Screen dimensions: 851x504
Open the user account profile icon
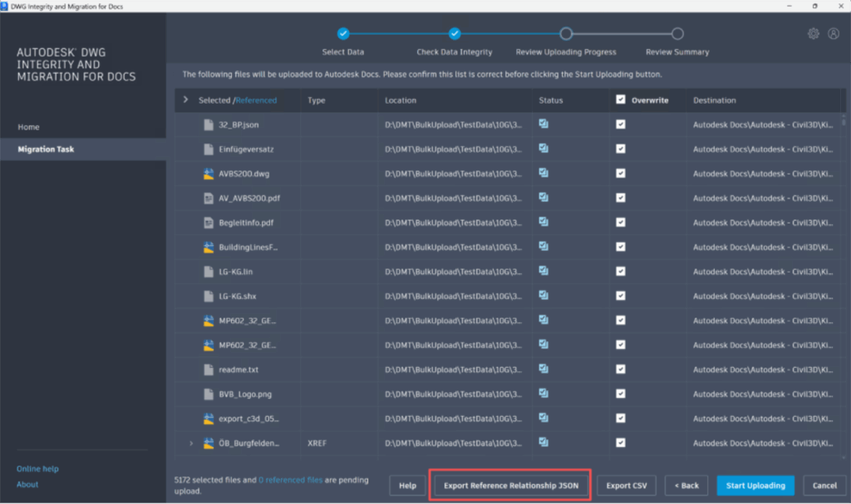pyautogui.click(x=834, y=34)
